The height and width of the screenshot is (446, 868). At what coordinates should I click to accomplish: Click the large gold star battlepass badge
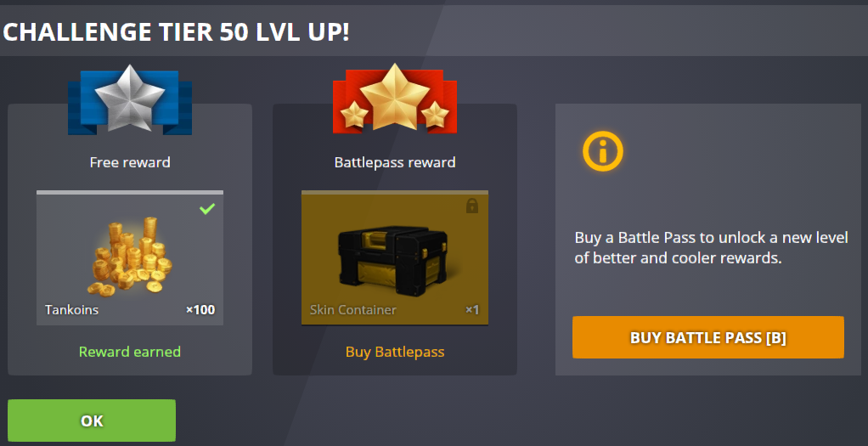pyautogui.click(x=395, y=98)
